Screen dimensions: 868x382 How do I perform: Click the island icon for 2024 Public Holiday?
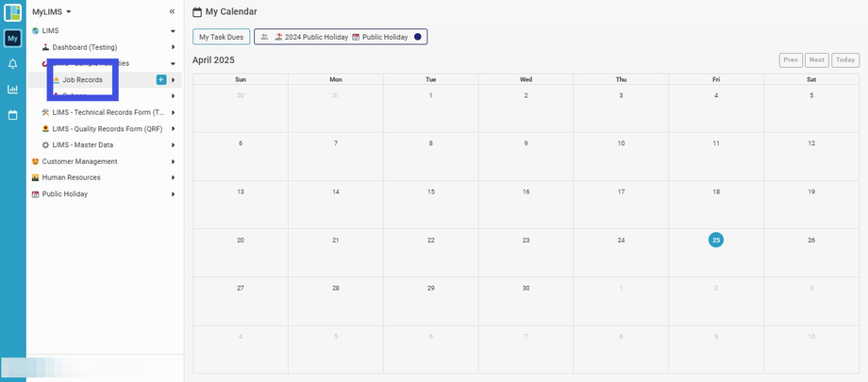coord(278,37)
